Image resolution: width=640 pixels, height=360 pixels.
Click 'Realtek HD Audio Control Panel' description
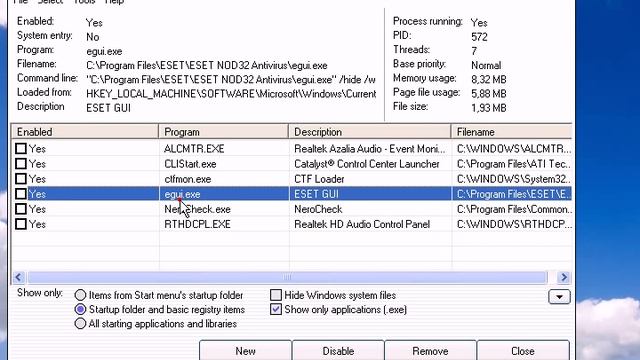[362, 224]
